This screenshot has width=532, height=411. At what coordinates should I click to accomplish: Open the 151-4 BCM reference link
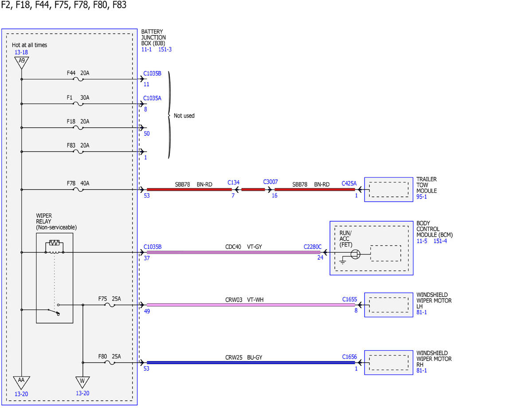click(x=440, y=241)
